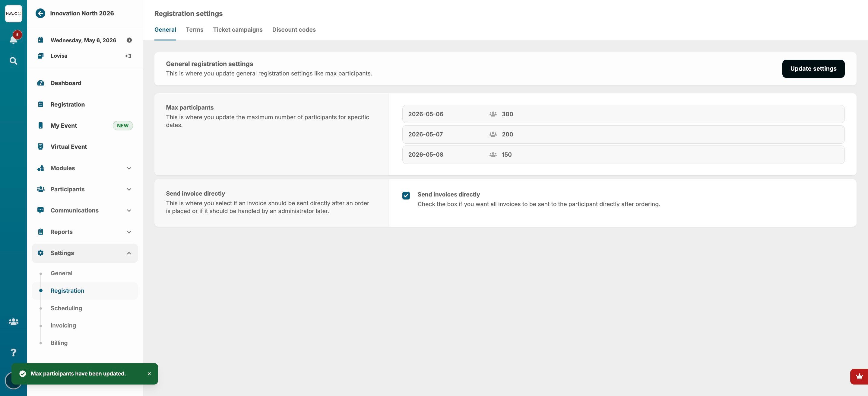Click the INVAJO logo at top left
This screenshot has width=868, height=396.
pos(13,14)
